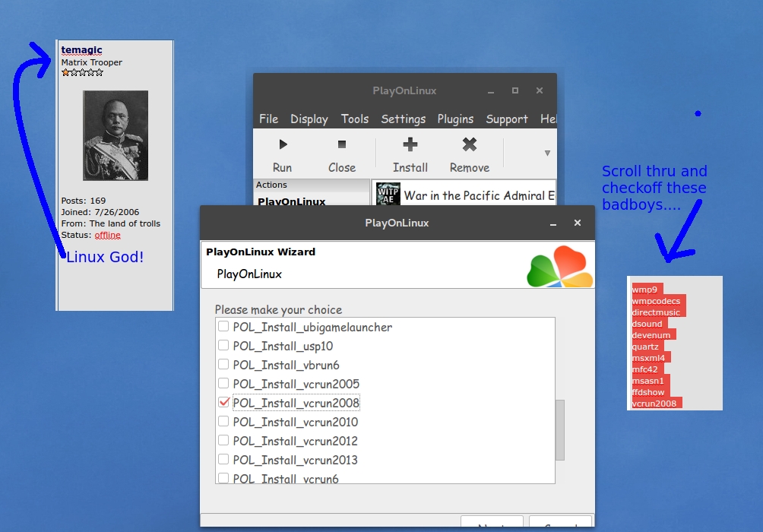Check the POL_Install_vcrun2010 checkbox
The image size is (763, 532).
tap(223, 421)
